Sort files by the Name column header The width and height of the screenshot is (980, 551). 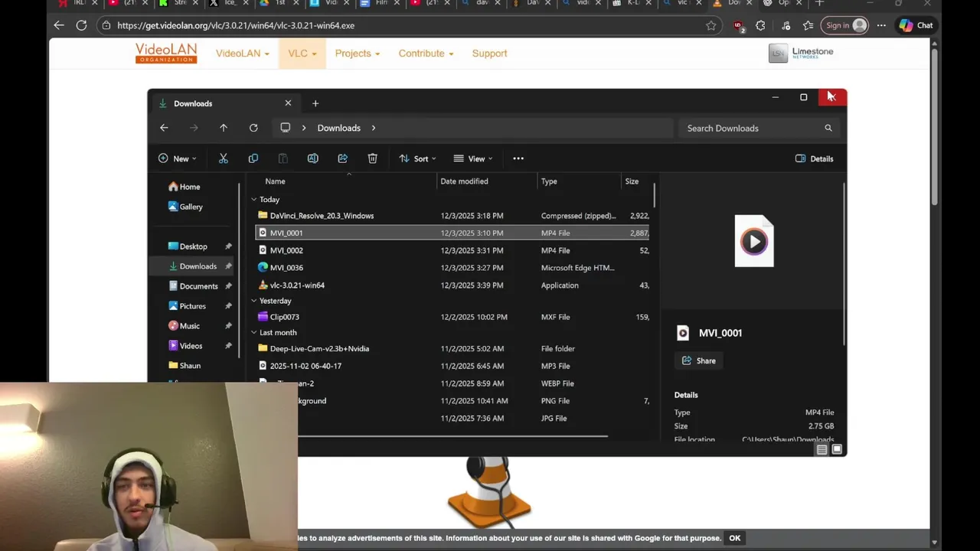pos(275,181)
